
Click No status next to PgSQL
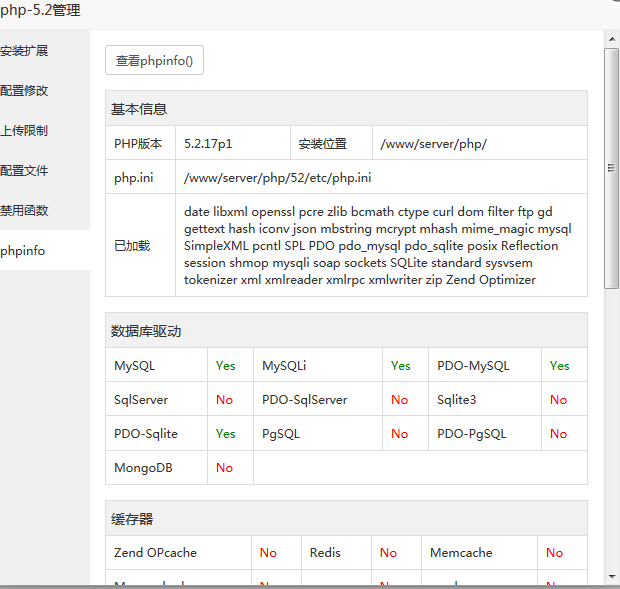(399, 434)
